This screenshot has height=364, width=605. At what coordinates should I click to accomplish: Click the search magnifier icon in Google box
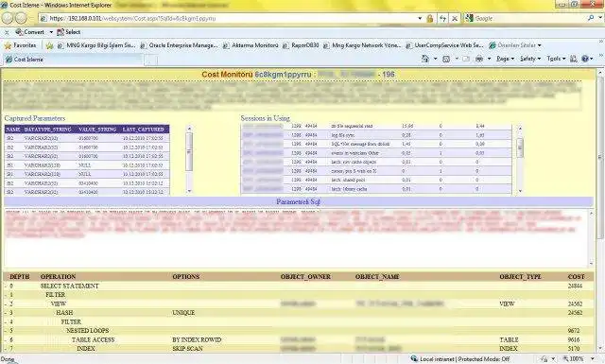[x=590, y=18]
